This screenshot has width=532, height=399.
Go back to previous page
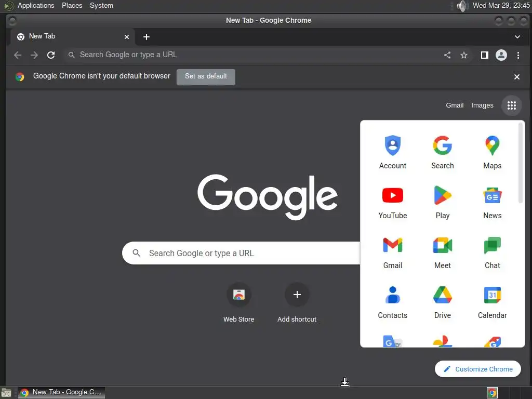18,55
